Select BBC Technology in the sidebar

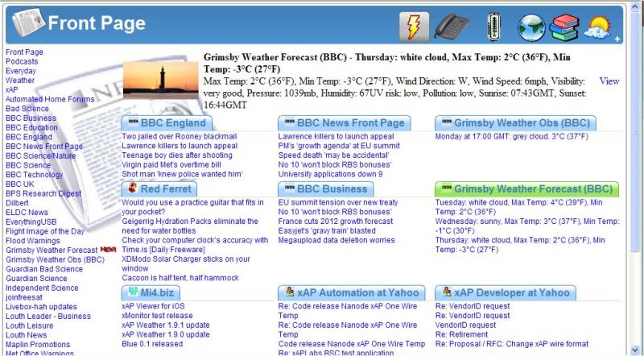click(x=35, y=175)
